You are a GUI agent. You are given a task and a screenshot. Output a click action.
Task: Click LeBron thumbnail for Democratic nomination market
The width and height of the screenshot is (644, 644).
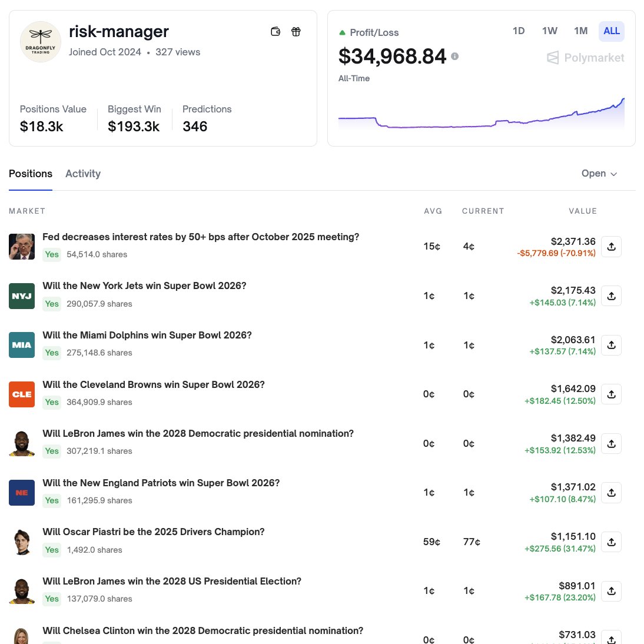click(22, 444)
